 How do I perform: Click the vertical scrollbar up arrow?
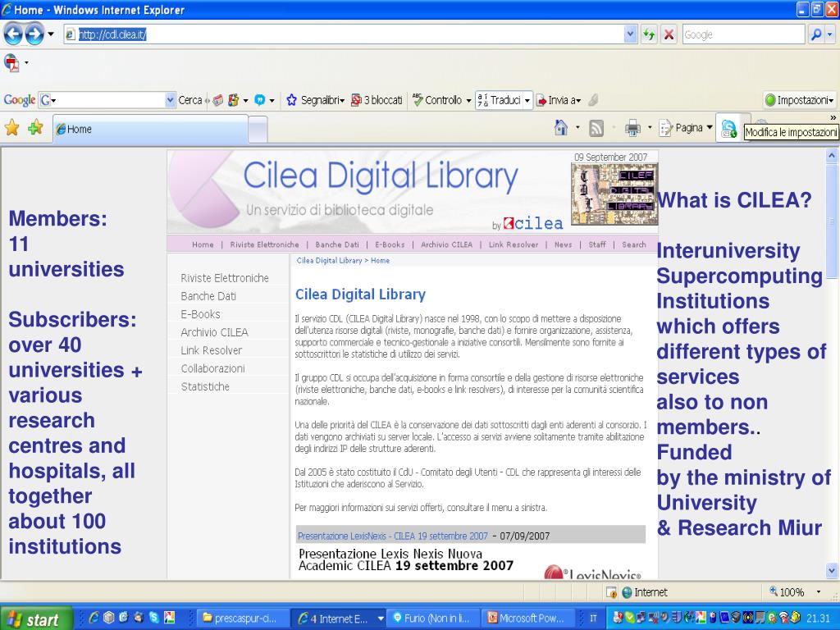point(832,156)
